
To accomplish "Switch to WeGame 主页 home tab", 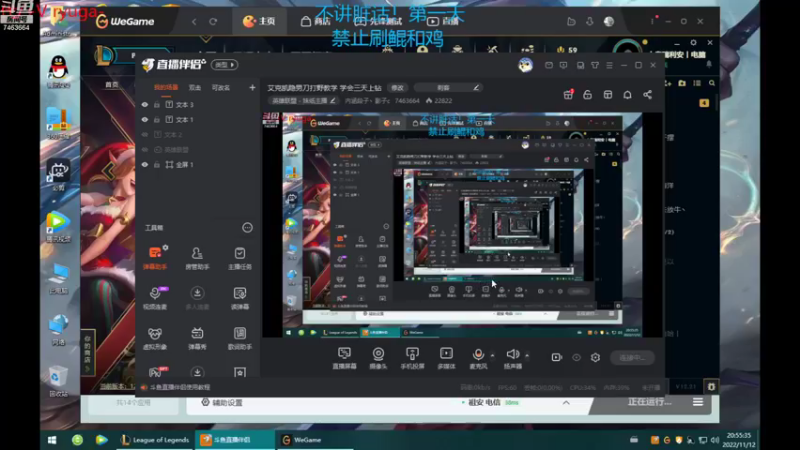I will [259, 21].
